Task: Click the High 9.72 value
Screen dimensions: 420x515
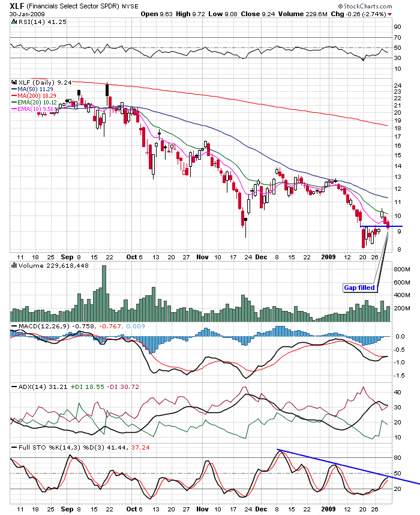Action: coord(190,14)
